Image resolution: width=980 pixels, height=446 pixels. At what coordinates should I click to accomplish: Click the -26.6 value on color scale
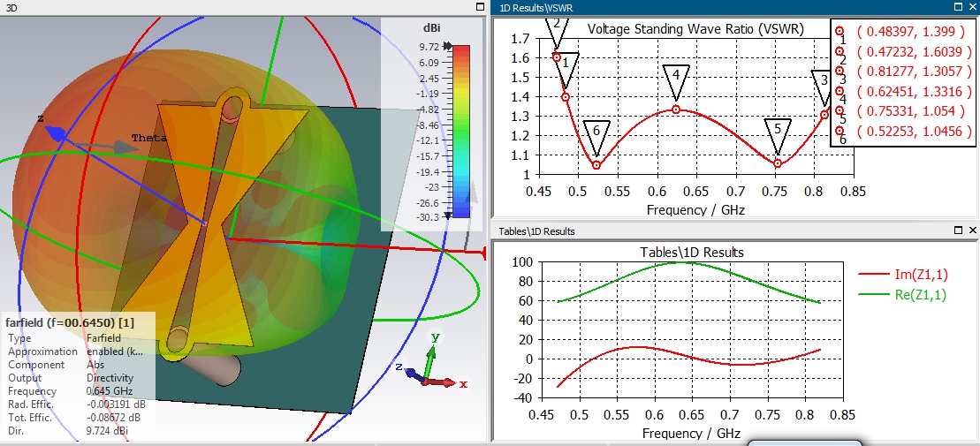tap(428, 203)
